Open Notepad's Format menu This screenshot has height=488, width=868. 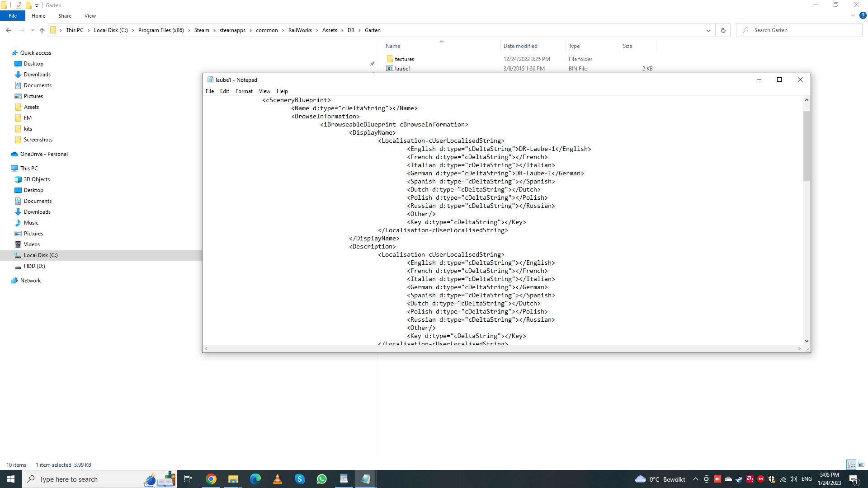click(x=244, y=91)
